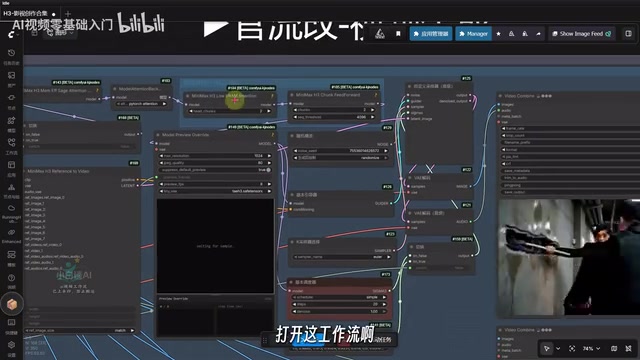
Task: Open the format combo in Video Combine
Action: point(570,149)
